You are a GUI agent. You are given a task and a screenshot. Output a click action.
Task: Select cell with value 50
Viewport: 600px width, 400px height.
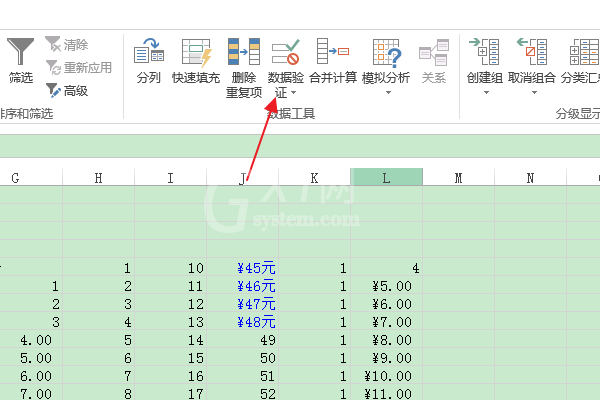243,358
